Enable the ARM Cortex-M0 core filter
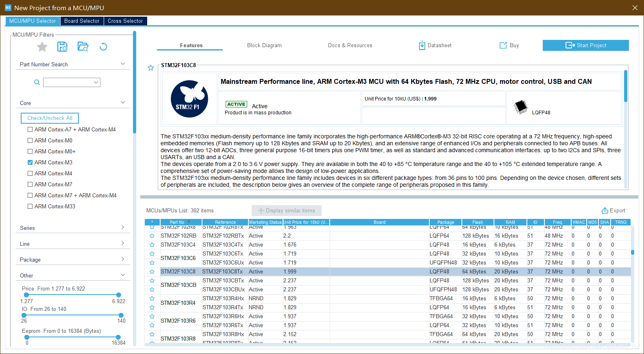 [x=30, y=140]
